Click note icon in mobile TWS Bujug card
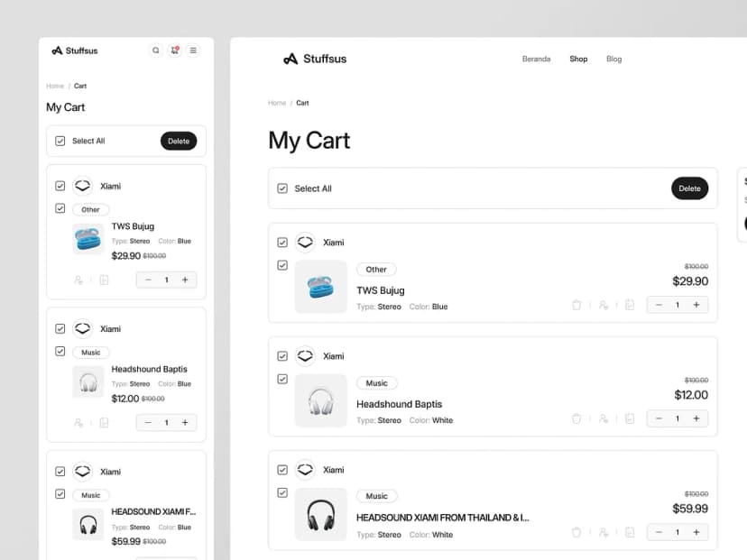This screenshot has width=747, height=560. 104,280
